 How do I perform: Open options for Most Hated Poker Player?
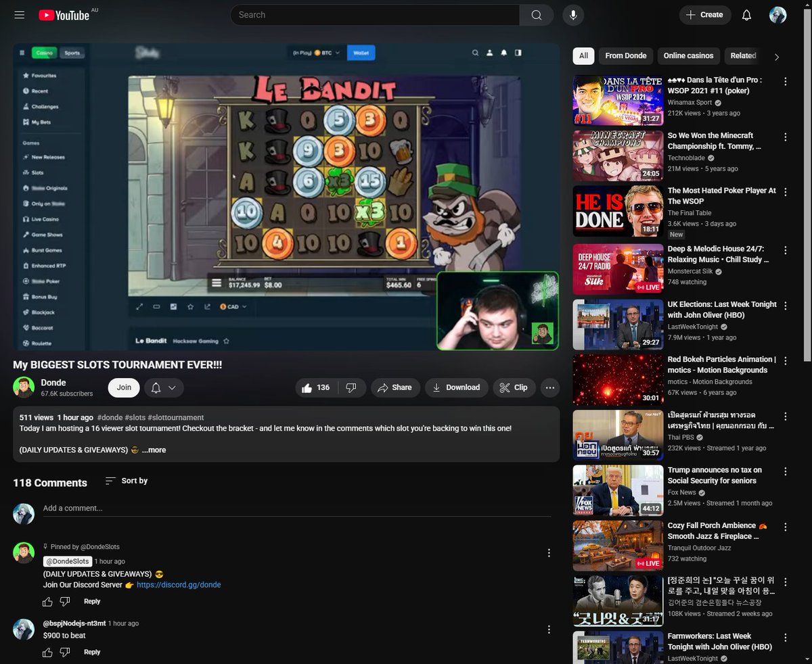tap(785, 192)
